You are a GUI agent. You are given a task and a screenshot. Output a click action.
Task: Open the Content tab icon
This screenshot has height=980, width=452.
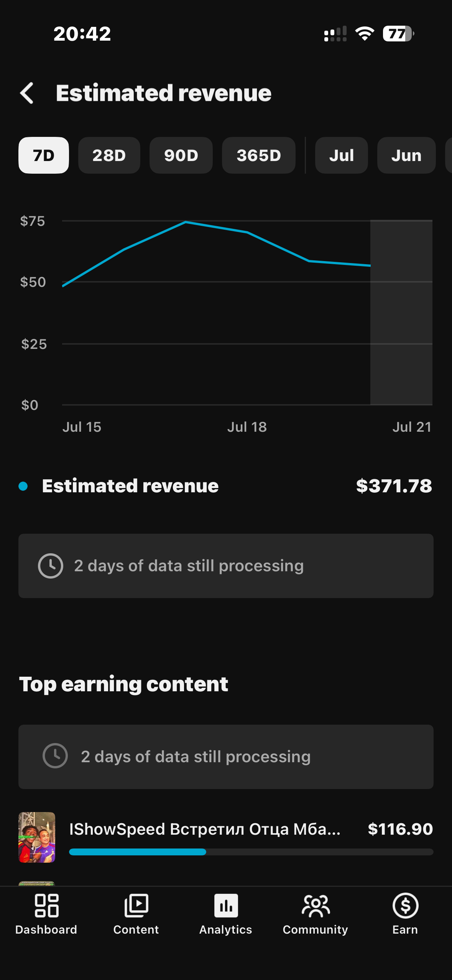(x=136, y=906)
